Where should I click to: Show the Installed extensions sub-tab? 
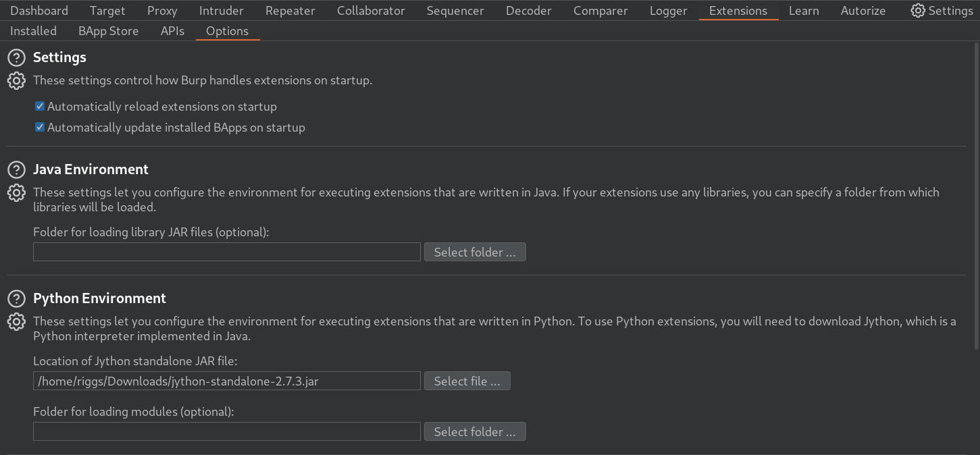point(33,31)
